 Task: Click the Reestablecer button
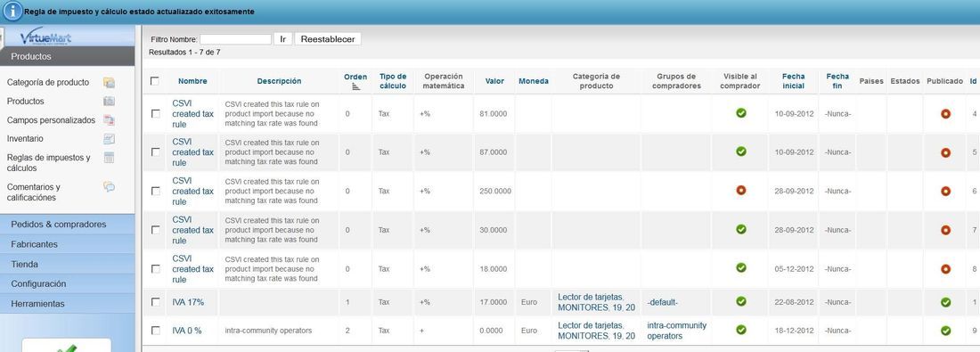tap(328, 38)
